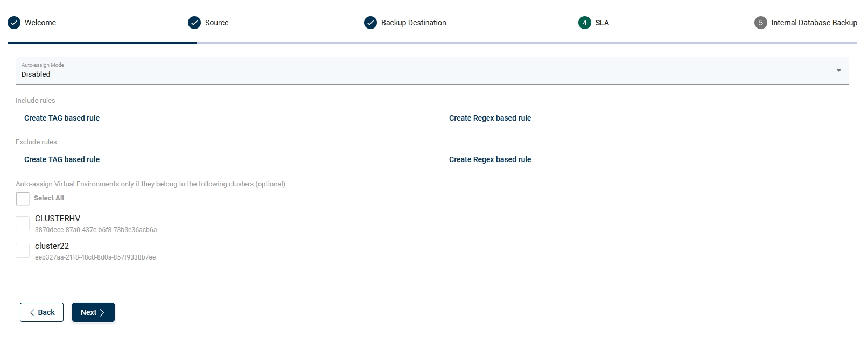Screen dimensions: 868x343
Task: Go to the Internal Database Backup step
Action: [814, 23]
